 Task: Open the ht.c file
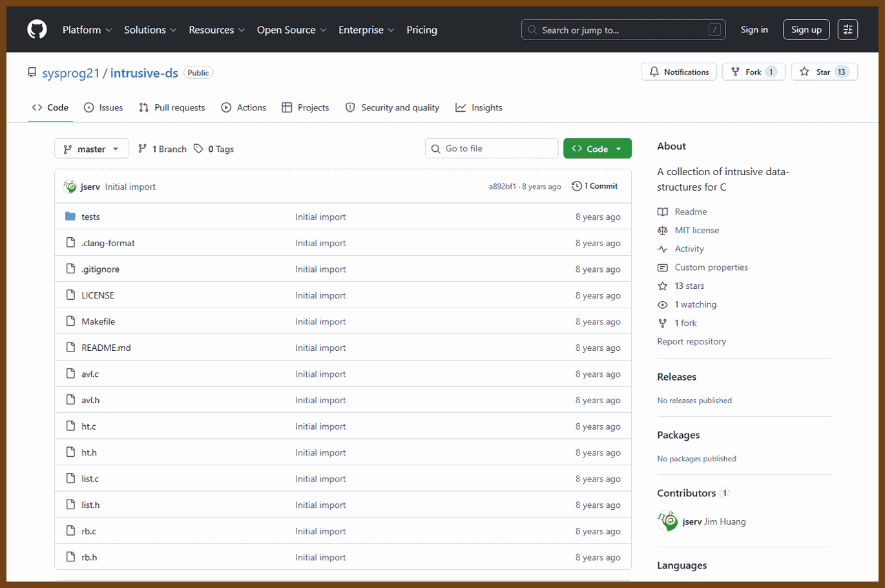click(88, 426)
